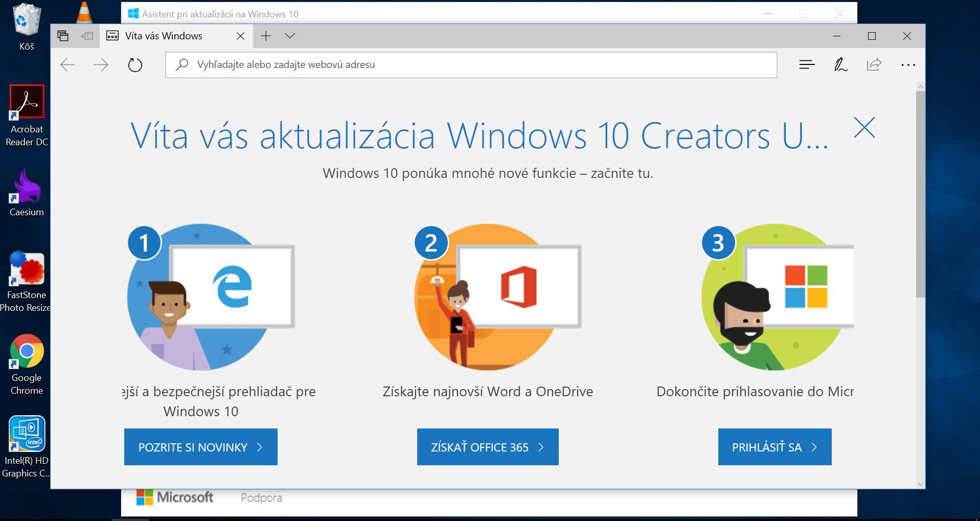Viewport: 980px width, 521px height.
Task: Open FastStone Photo Resizer desktop icon
Action: (x=26, y=282)
